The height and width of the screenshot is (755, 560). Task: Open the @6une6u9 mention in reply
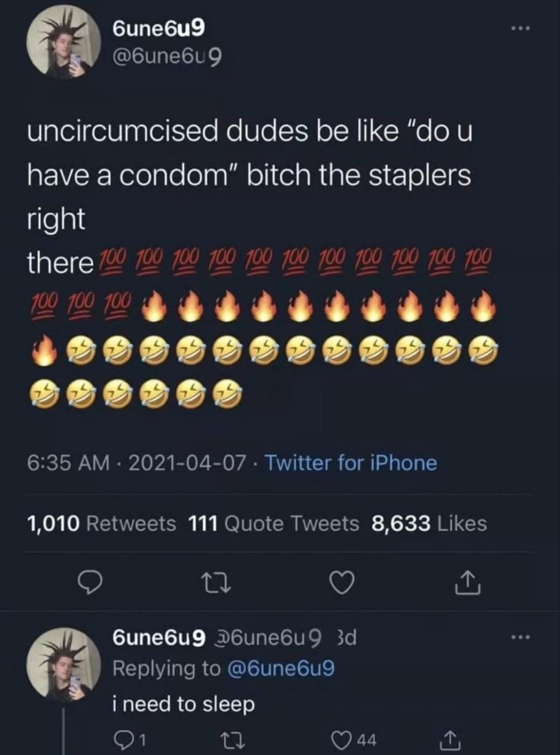pyautogui.click(x=281, y=668)
